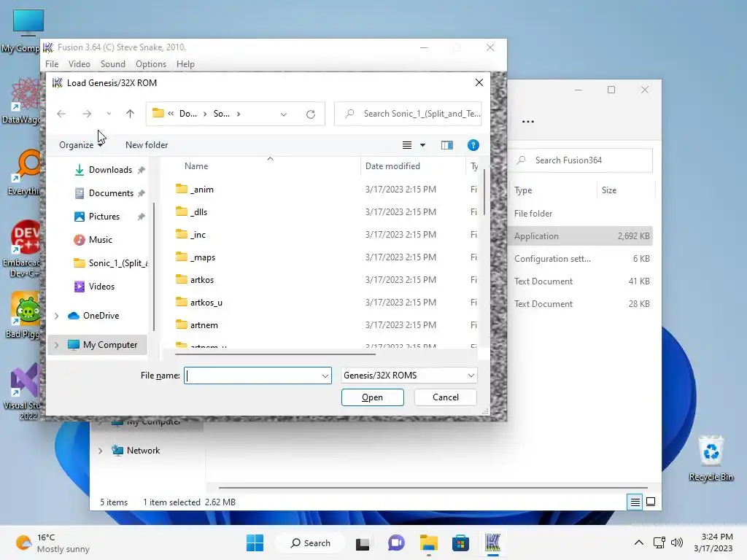
Task: Open Microsoft Store from the taskbar
Action: [x=461, y=542]
